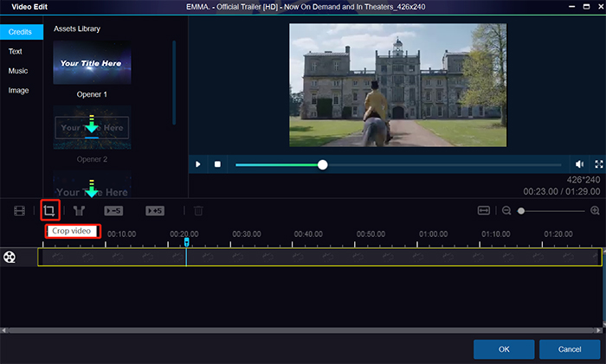The image size is (606, 364).
Task: Select the Crop video tool
Action: click(49, 210)
